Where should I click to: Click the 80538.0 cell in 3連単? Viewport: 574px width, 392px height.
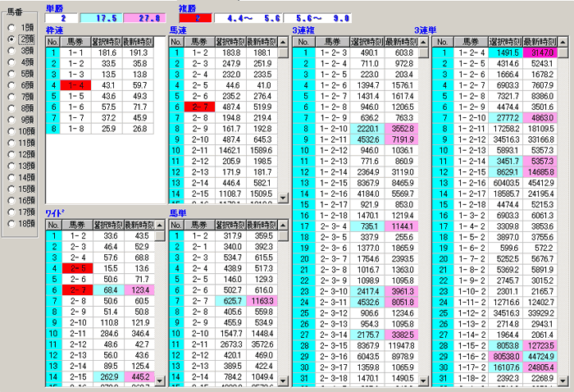coord(506,357)
